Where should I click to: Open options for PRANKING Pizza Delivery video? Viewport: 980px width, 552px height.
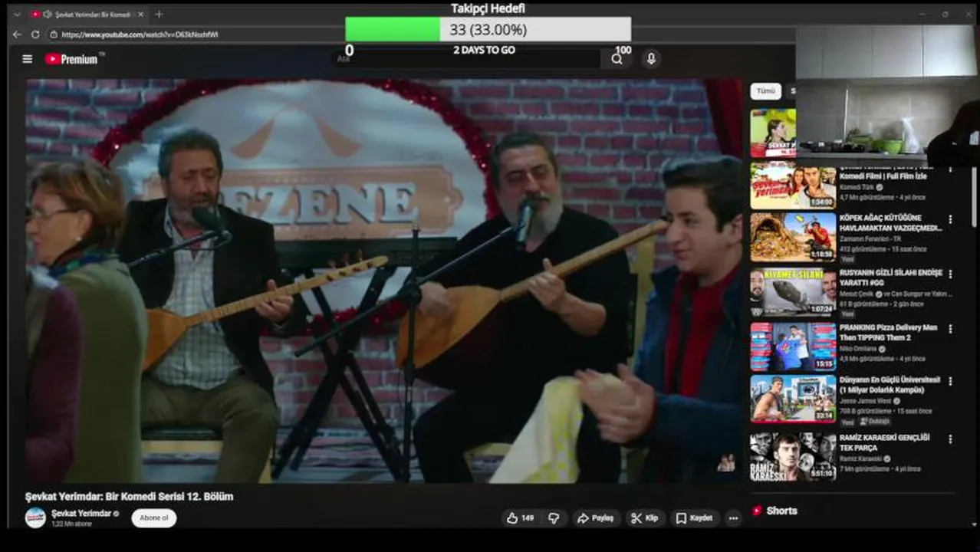950,329
